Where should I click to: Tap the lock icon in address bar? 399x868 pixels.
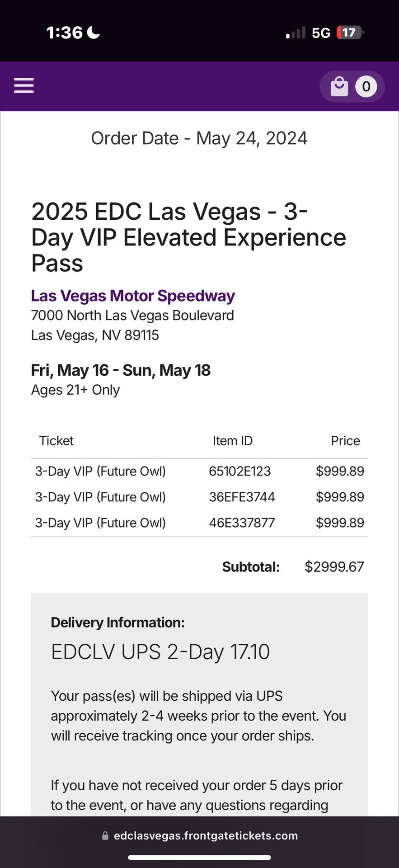pyautogui.click(x=105, y=836)
